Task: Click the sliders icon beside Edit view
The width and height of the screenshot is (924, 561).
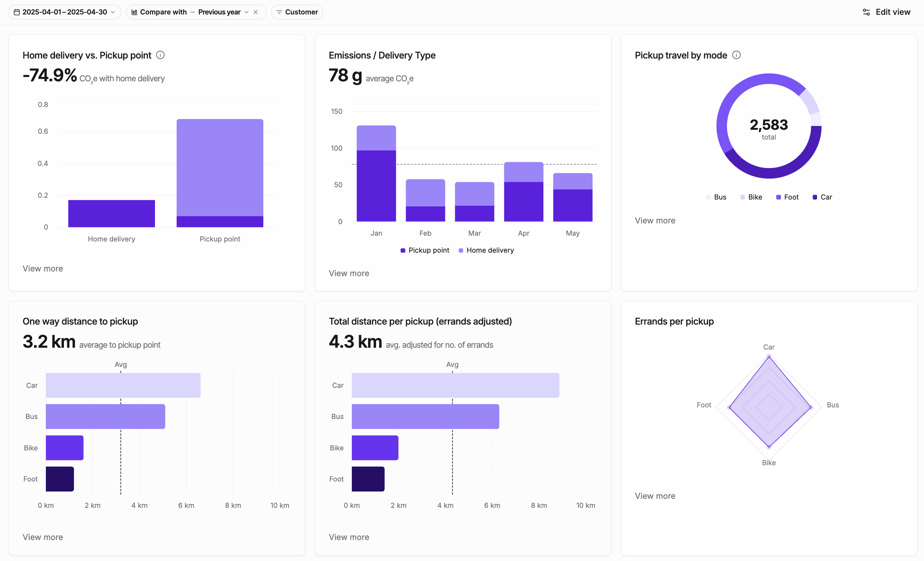Action: [x=866, y=12]
